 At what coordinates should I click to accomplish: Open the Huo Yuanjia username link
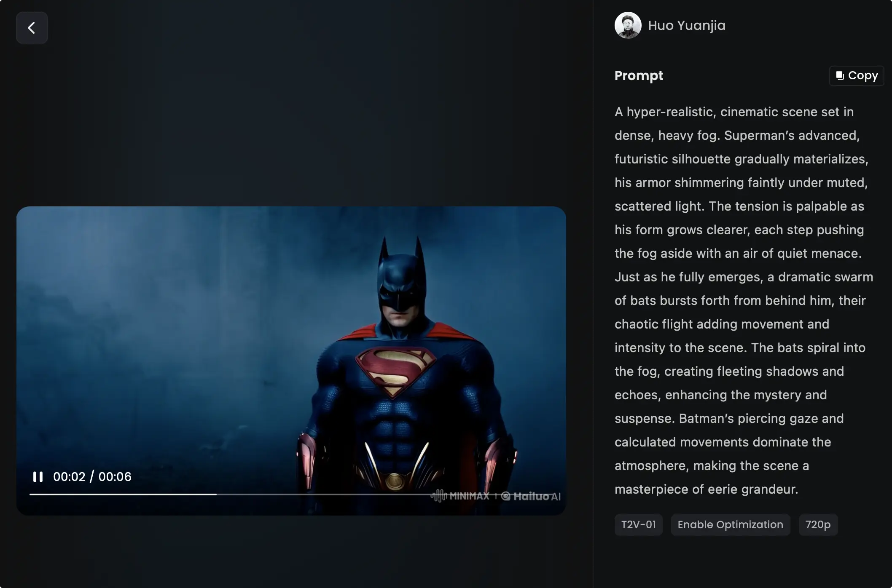pyautogui.click(x=687, y=25)
